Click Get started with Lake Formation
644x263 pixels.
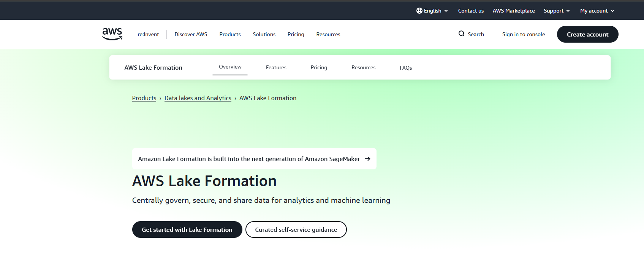point(187,230)
